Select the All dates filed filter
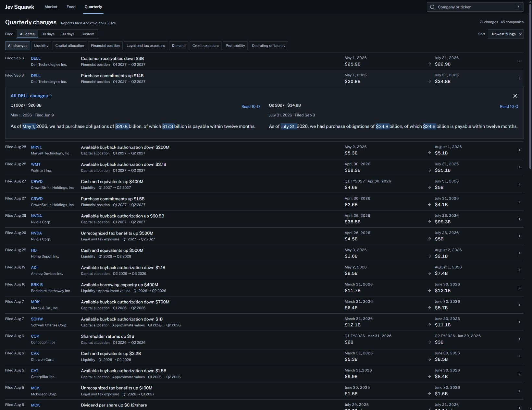 (x=27, y=34)
